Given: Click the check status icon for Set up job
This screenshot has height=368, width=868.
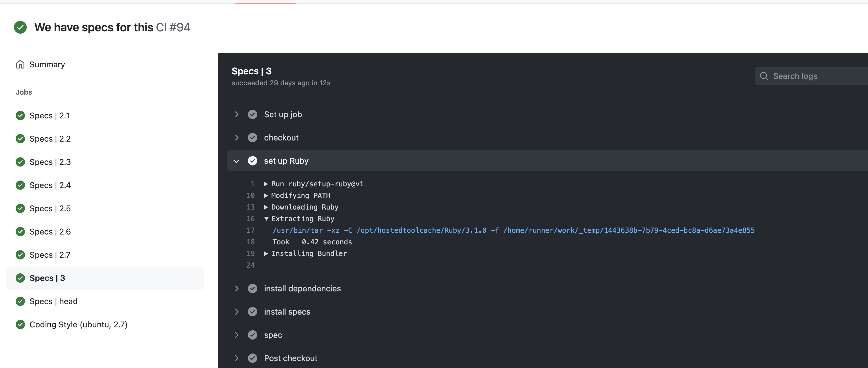Looking at the screenshot, I should click(x=252, y=115).
